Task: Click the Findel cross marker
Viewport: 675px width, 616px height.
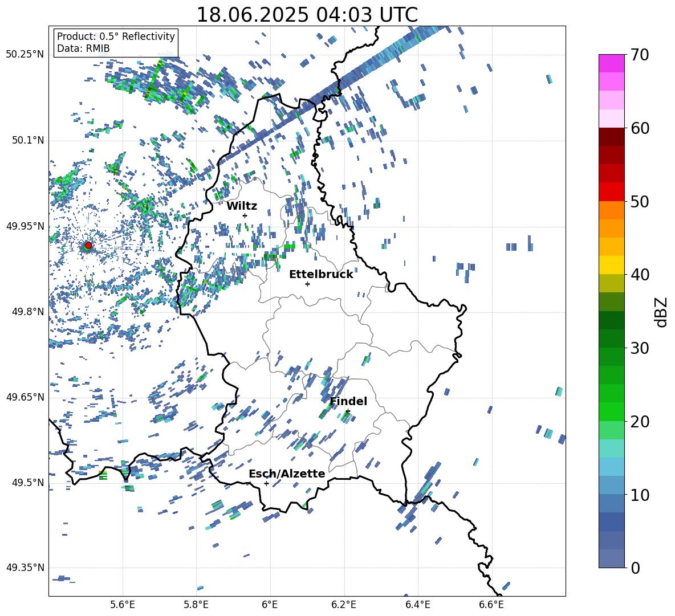Action: coord(347,411)
